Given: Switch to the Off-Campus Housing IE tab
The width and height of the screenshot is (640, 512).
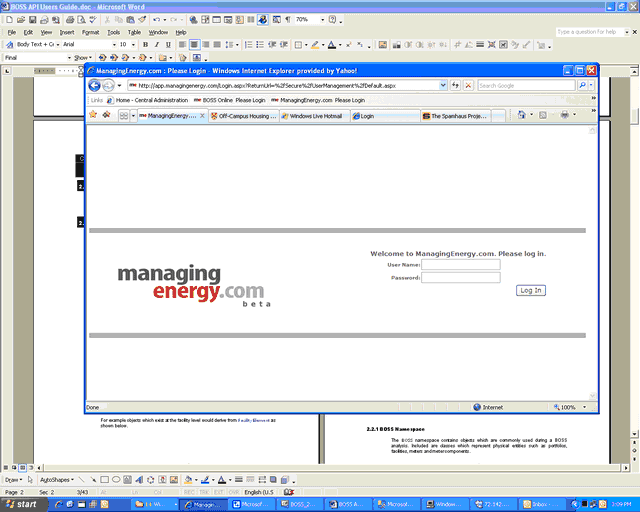Looking at the screenshot, I should pyautogui.click(x=244, y=116).
